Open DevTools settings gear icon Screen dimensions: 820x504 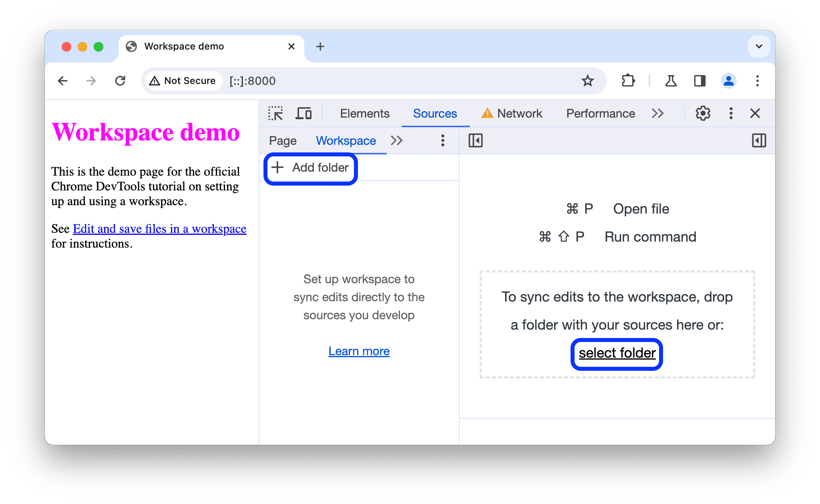(x=701, y=114)
